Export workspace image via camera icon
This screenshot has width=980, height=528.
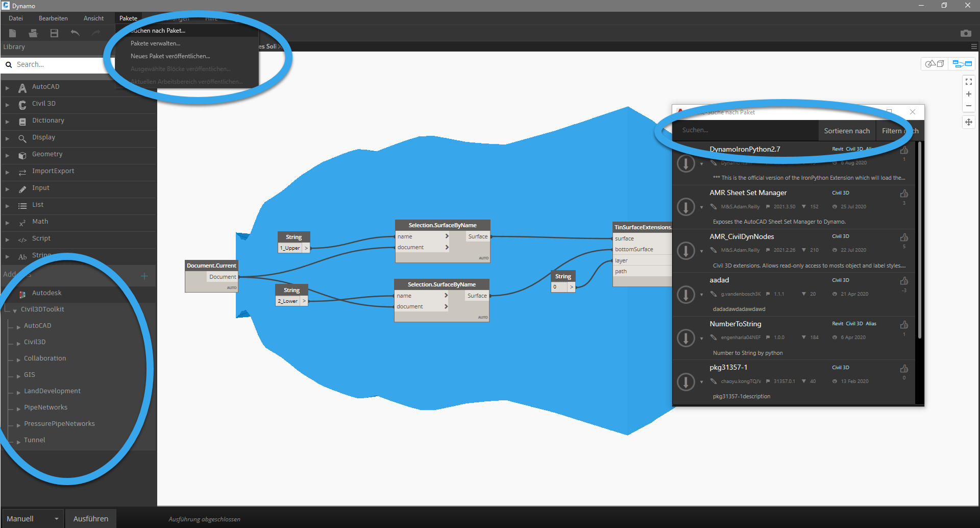[x=966, y=33]
